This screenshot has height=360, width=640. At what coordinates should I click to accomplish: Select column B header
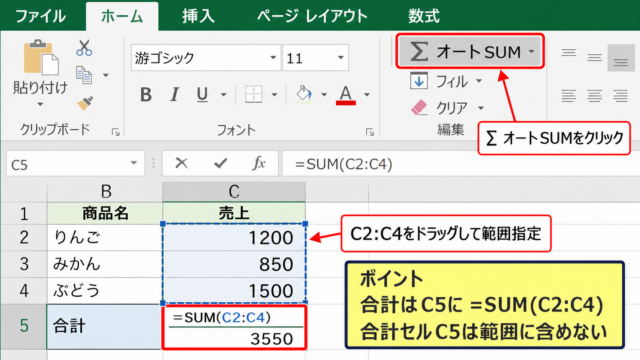(105, 191)
